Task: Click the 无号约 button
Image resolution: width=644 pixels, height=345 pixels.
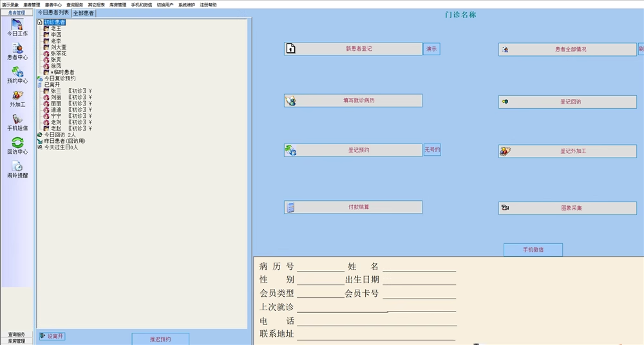Action: (432, 150)
